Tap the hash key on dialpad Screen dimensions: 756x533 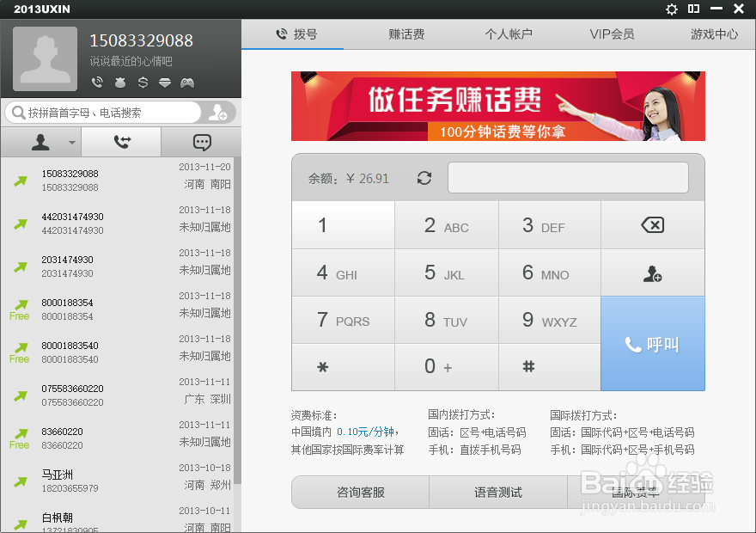550,367
